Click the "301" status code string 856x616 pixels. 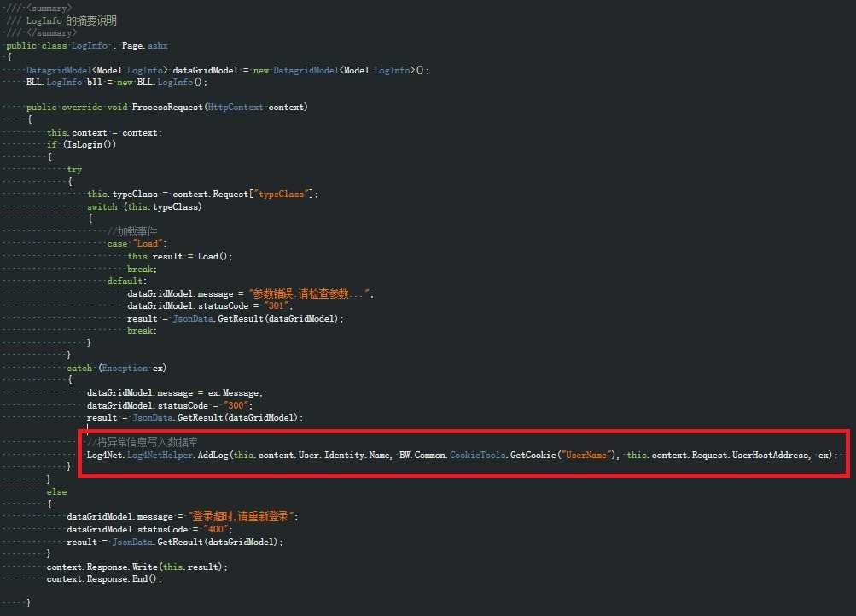(x=277, y=306)
